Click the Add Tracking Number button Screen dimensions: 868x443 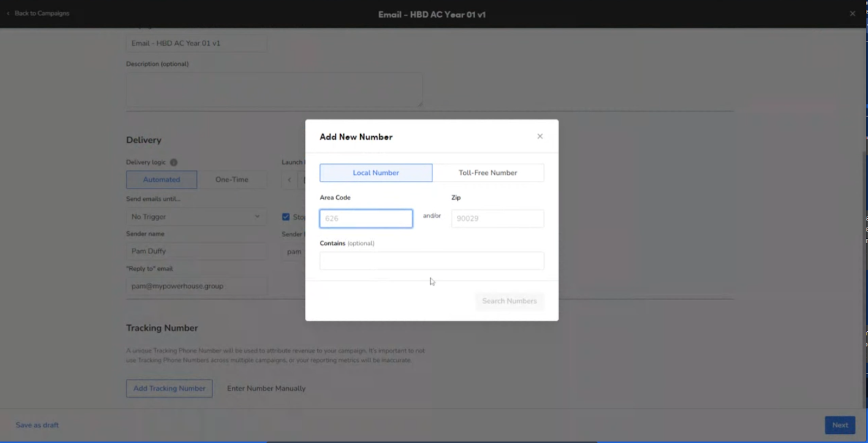click(169, 388)
